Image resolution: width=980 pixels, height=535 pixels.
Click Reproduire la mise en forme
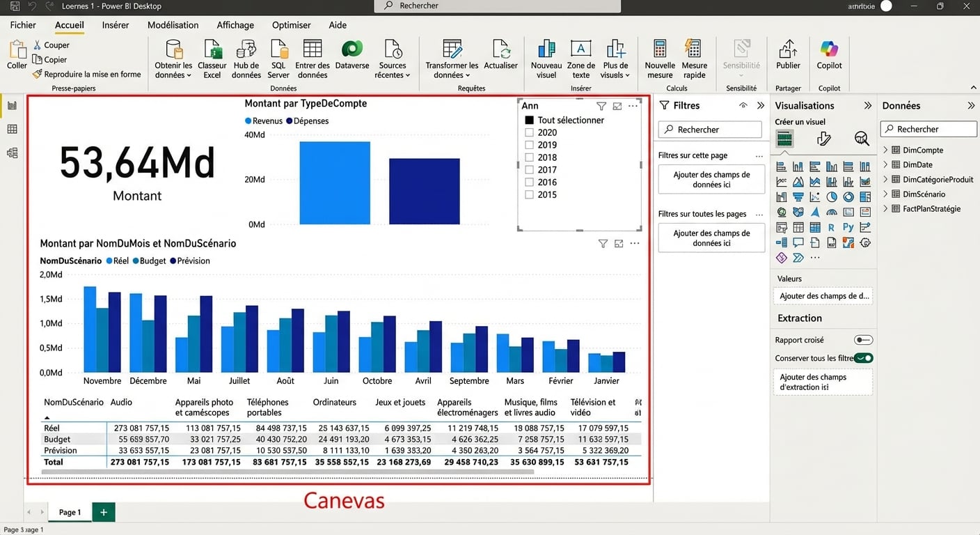[x=86, y=74]
